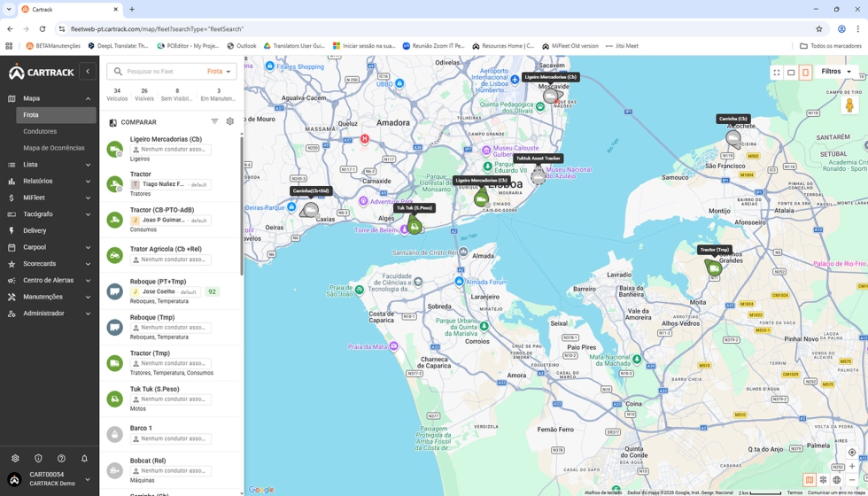Open Mapa de Ocorrências menu item
The width and height of the screenshot is (868, 496).
(x=54, y=148)
